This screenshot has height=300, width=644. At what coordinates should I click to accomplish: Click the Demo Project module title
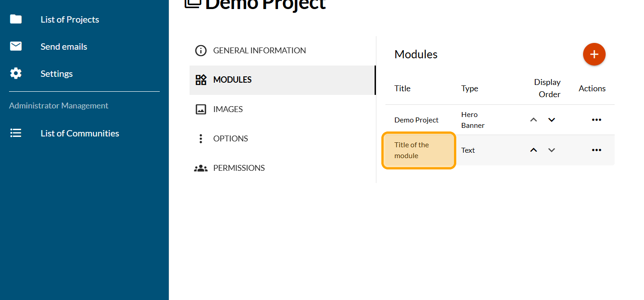click(416, 120)
